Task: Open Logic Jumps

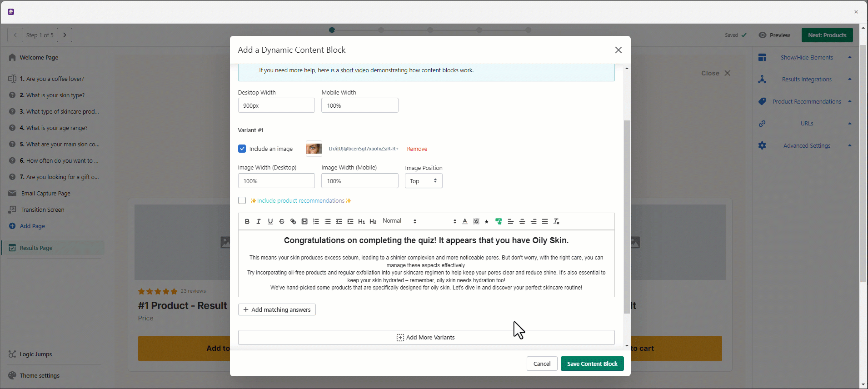Action: (x=35, y=354)
